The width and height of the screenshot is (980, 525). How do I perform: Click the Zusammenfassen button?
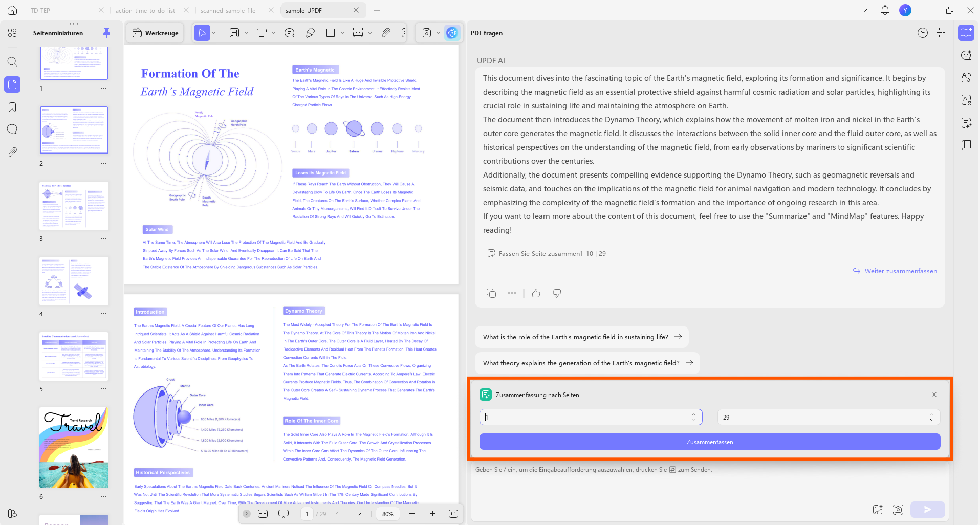[x=710, y=442]
